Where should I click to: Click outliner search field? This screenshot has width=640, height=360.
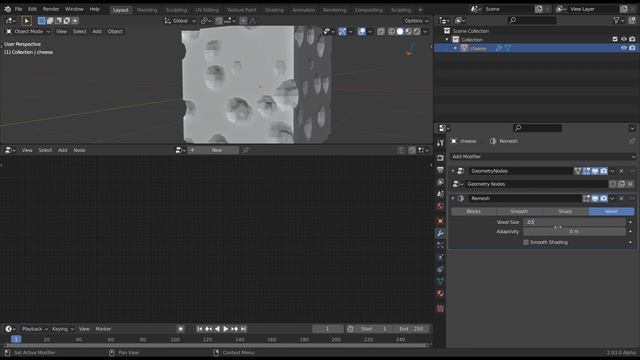pyautogui.click(x=532, y=20)
